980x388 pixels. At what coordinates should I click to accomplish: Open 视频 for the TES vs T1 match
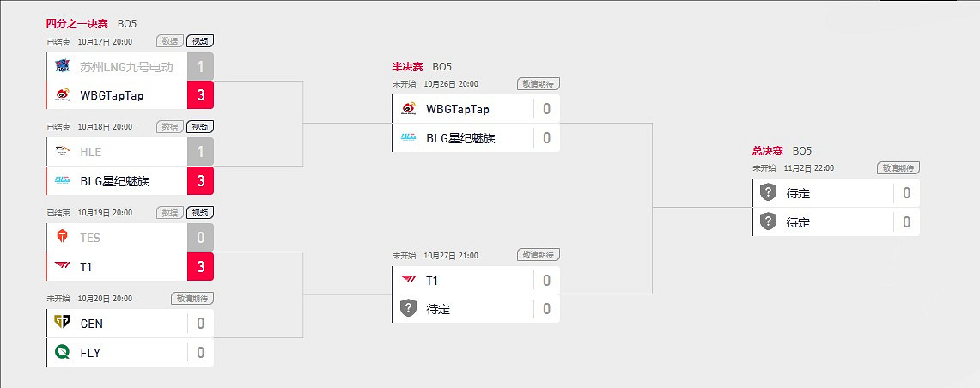[199, 212]
